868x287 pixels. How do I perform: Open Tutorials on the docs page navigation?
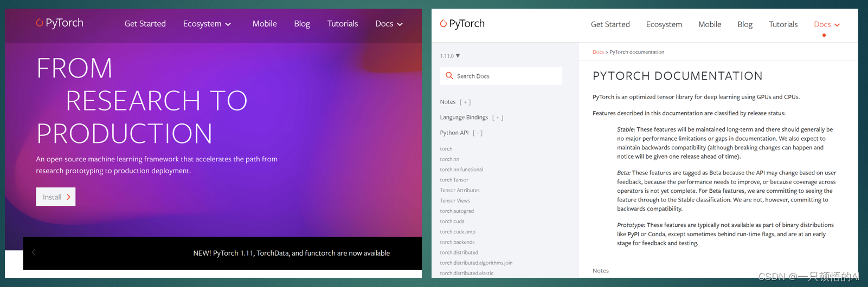coord(783,24)
